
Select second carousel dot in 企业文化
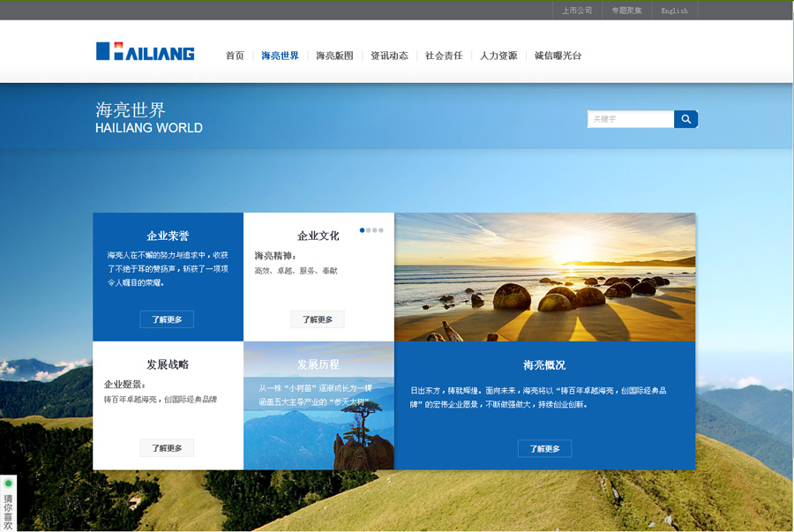[369, 230]
